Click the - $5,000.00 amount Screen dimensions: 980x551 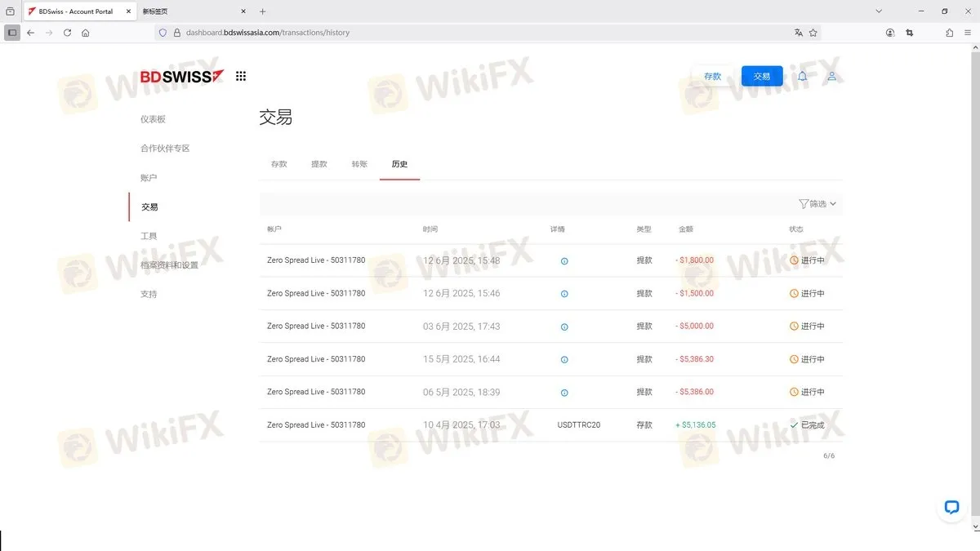point(694,327)
